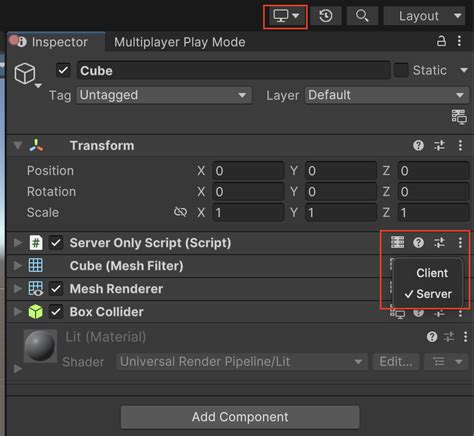Open the undo history button
Viewport: 474px width, 436px height.
(x=326, y=16)
